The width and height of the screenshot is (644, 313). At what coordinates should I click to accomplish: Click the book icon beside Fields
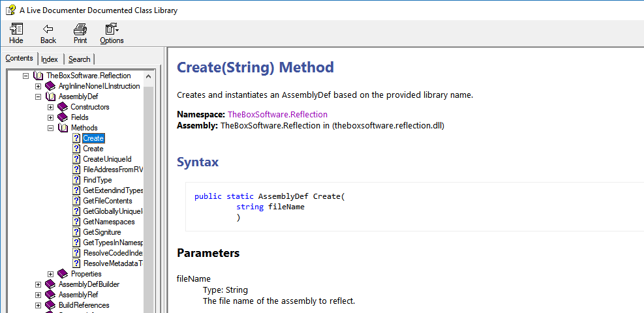tap(63, 117)
